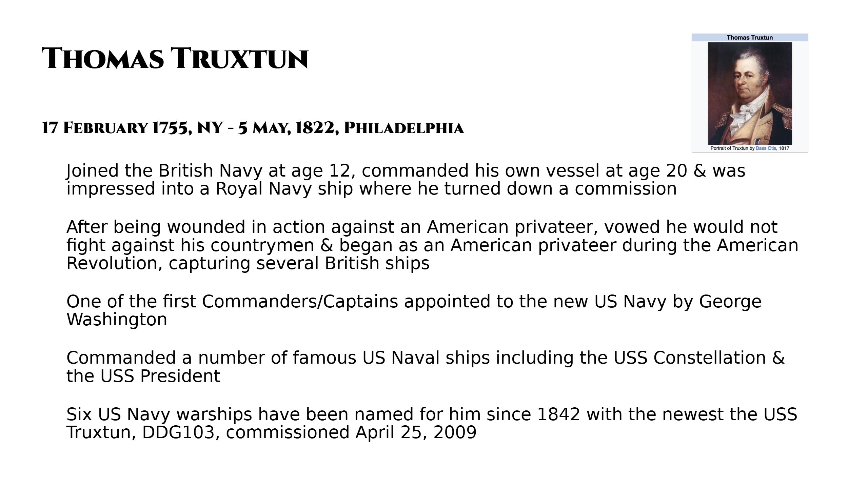Click 'USS President' in the fourth paragraph
Viewport: 868px width, 488px height.
point(160,376)
